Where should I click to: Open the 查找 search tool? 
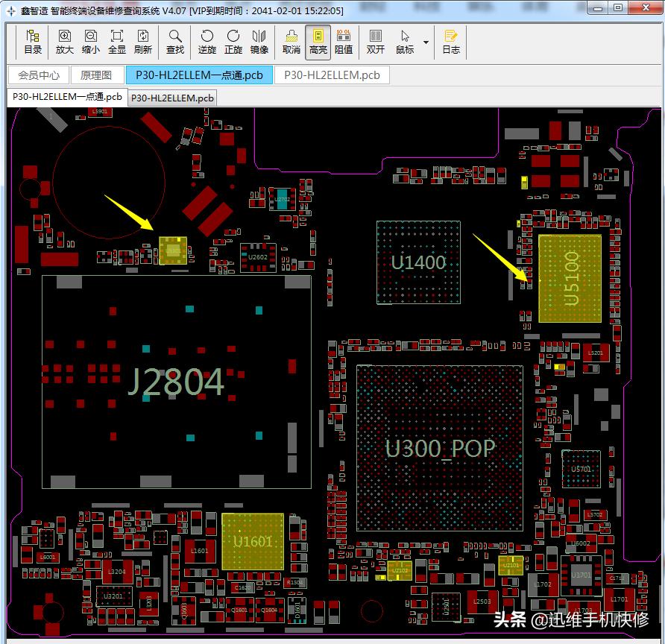coord(174,42)
